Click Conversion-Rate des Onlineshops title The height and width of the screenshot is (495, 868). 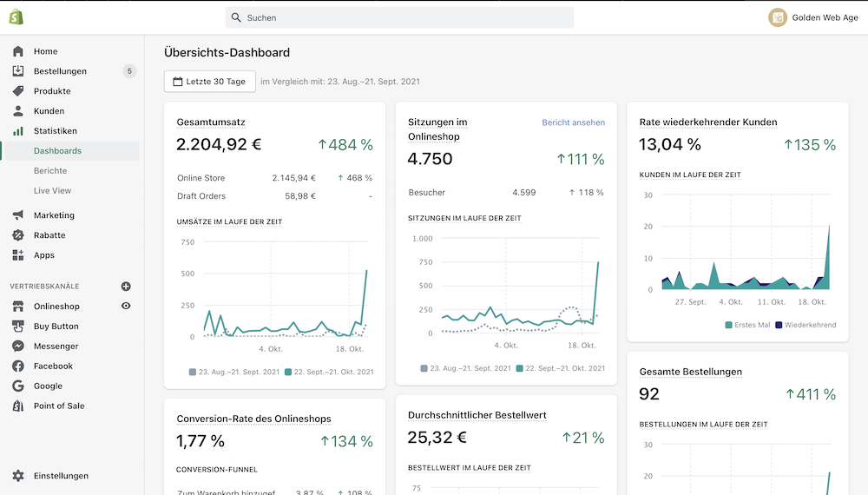click(253, 419)
